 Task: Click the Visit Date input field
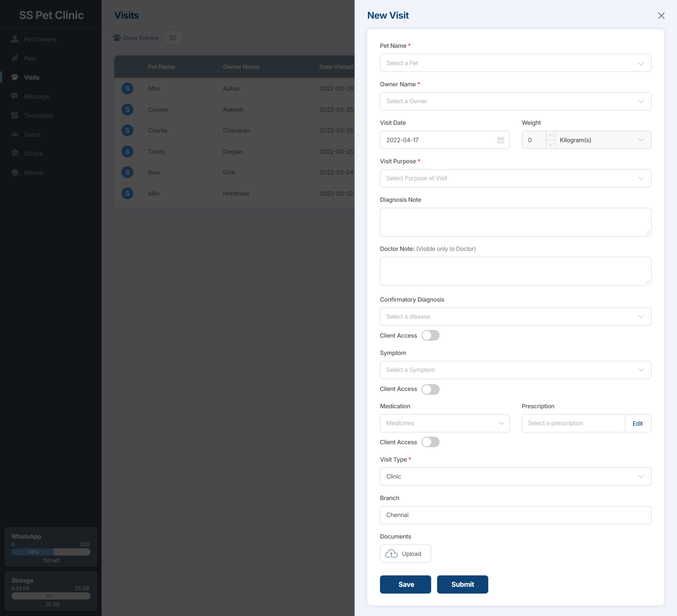coord(445,140)
